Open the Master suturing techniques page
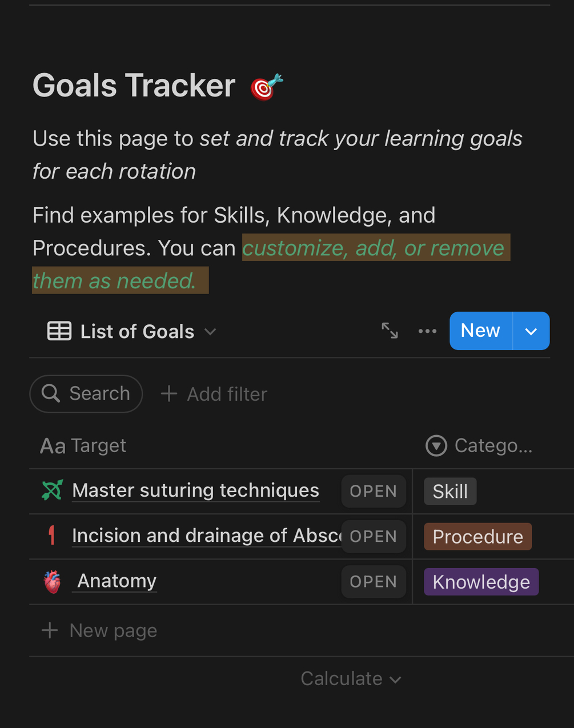Image resolution: width=574 pixels, height=728 pixels. click(x=195, y=490)
